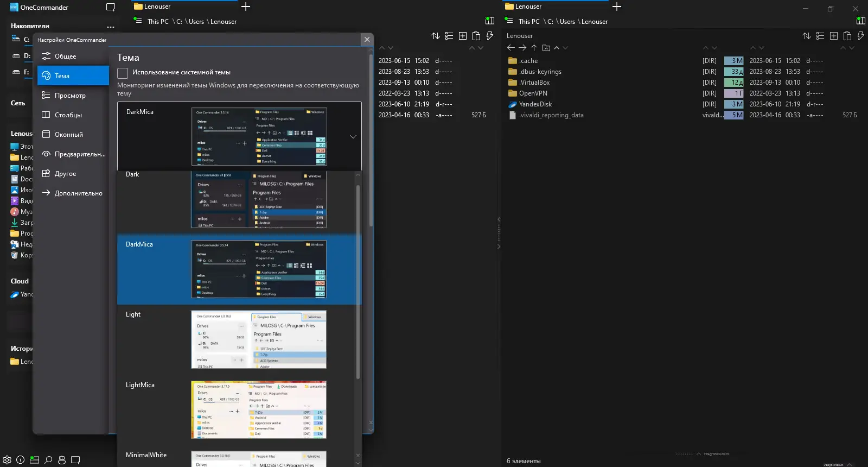
Task: Click This PC in the left pane path
Action: point(158,22)
